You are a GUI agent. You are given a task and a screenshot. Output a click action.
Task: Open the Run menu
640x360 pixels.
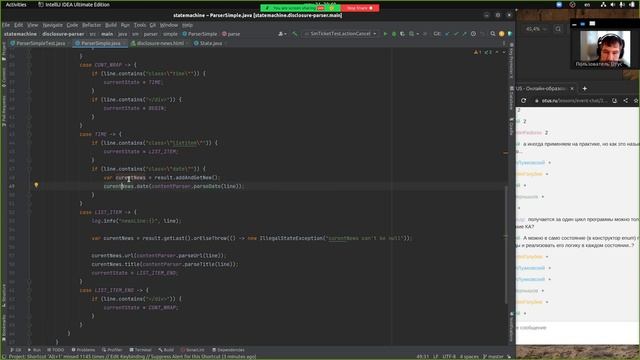[125, 25]
